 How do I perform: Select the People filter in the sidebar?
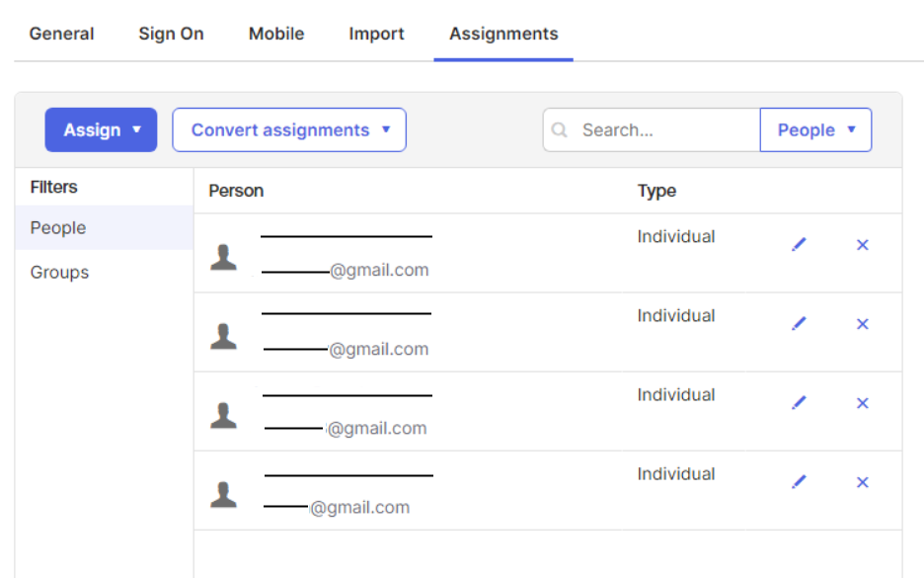point(57,227)
